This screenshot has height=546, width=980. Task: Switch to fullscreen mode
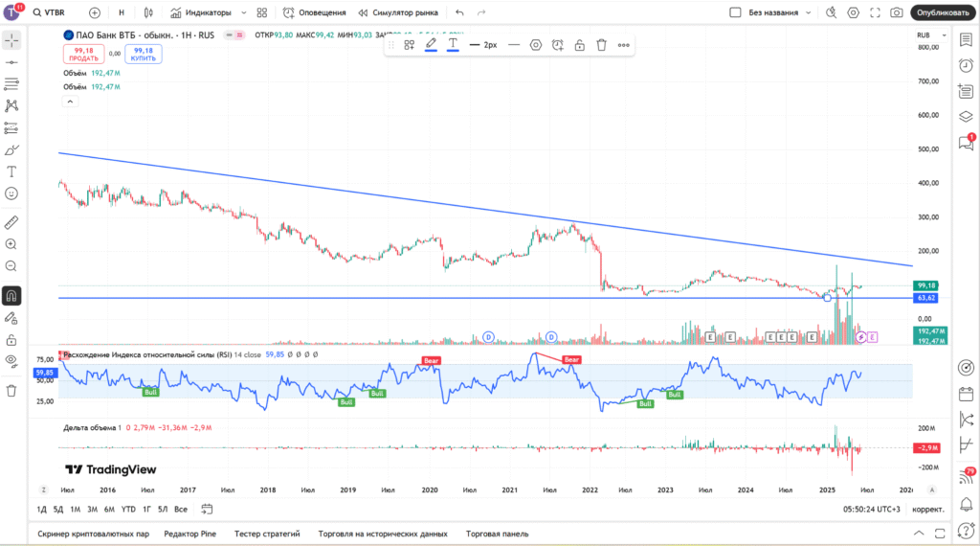[x=875, y=12]
